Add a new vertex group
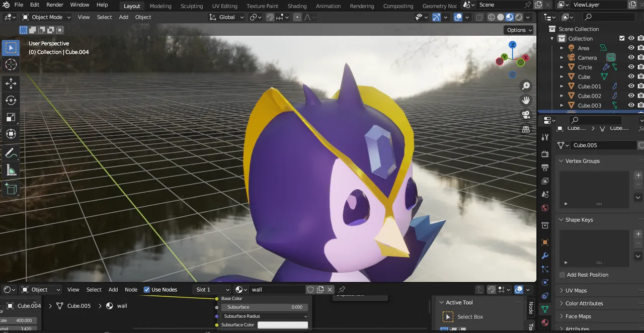The height and width of the screenshot is (333, 644). click(638, 176)
